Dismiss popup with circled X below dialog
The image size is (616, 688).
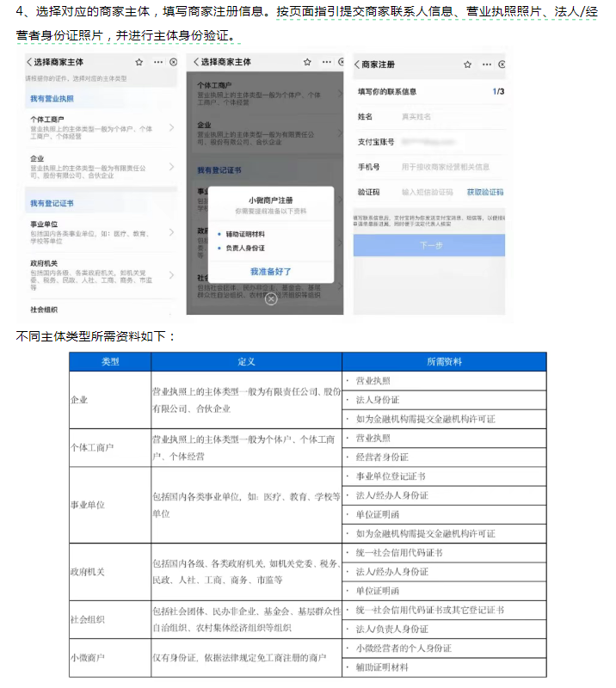click(270, 298)
